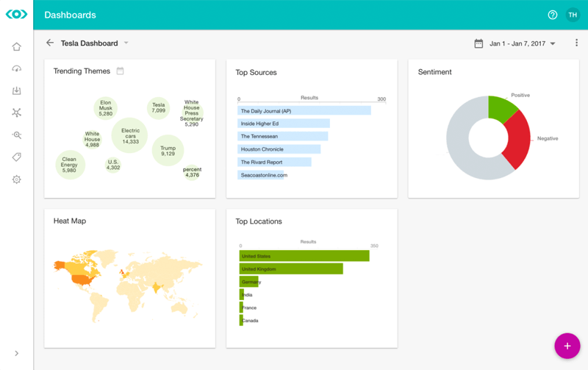Image resolution: width=588 pixels, height=370 pixels.
Task: Click the White House 4,988 bubble
Action: [93, 139]
